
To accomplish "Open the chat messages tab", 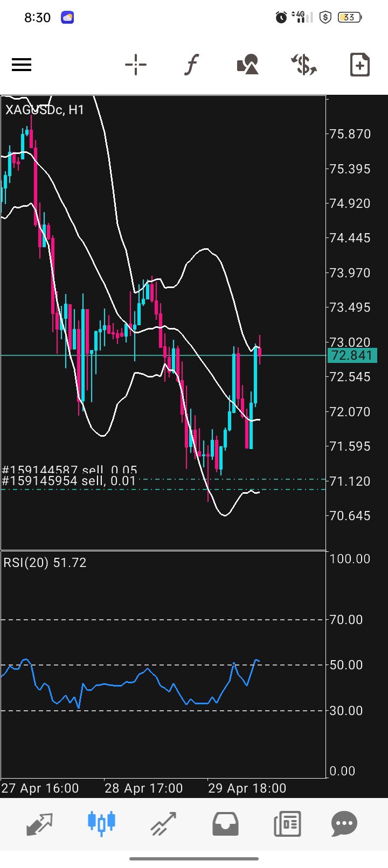I will (344, 823).
